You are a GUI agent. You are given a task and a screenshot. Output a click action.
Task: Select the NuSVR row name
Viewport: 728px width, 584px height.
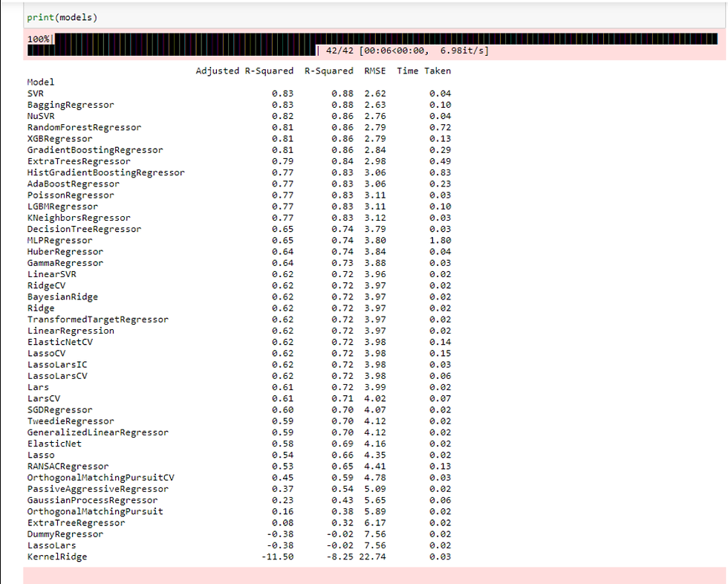(x=41, y=116)
